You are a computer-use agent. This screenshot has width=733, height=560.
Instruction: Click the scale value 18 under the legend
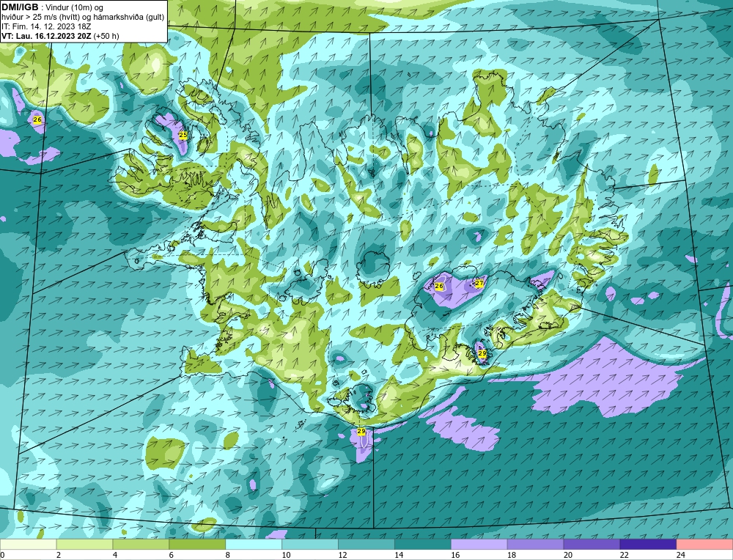pos(512,556)
